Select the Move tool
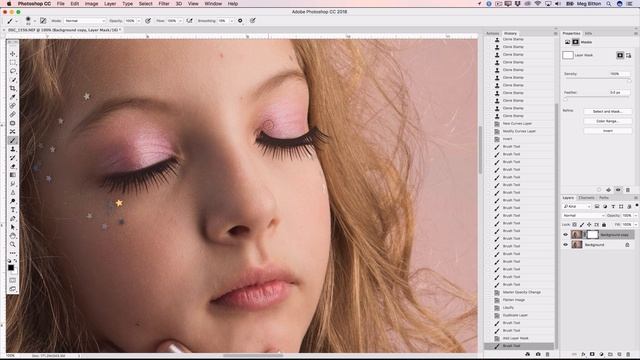 point(13,54)
